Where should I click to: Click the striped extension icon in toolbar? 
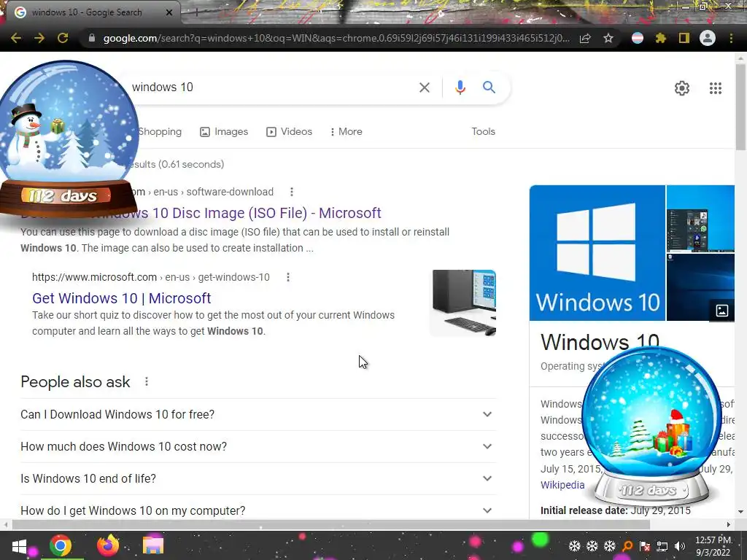pyautogui.click(x=638, y=38)
